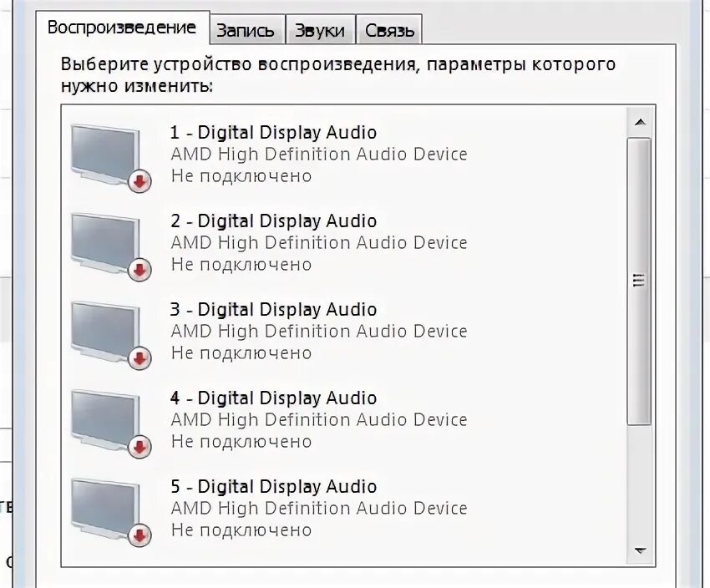Click 'AMD High Definition Audio Device' under device 4
The height and width of the screenshot is (588, 710).
319,420
